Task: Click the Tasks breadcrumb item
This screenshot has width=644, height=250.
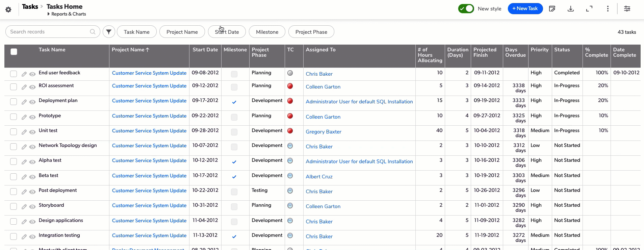Action: click(x=30, y=6)
